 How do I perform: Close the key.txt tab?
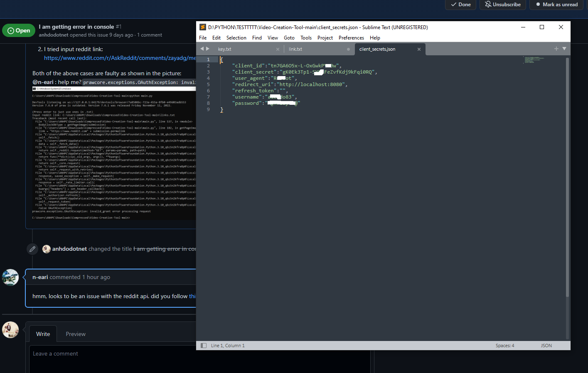click(278, 49)
